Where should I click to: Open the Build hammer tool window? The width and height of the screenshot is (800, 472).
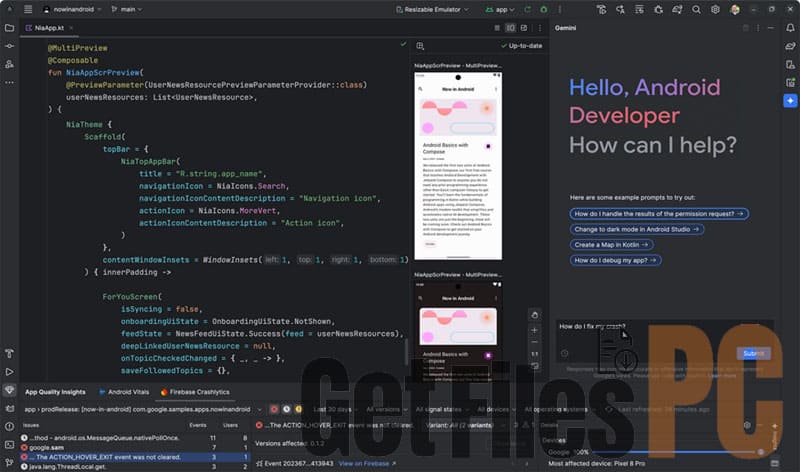tap(9, 353)
